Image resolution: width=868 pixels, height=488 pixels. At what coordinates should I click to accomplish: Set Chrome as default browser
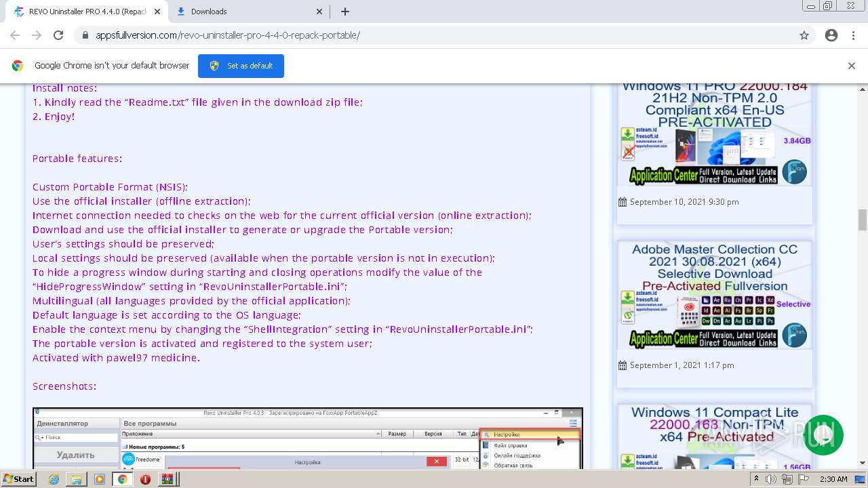241,66
